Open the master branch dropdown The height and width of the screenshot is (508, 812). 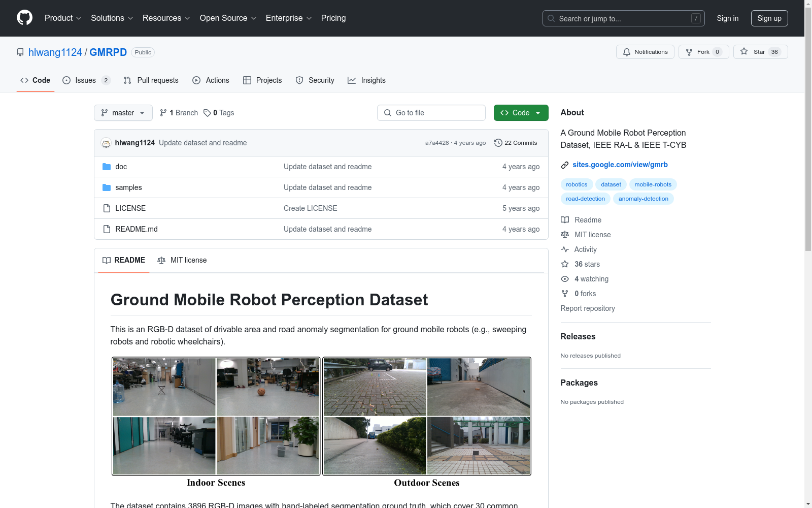click(x=123, y=113)
